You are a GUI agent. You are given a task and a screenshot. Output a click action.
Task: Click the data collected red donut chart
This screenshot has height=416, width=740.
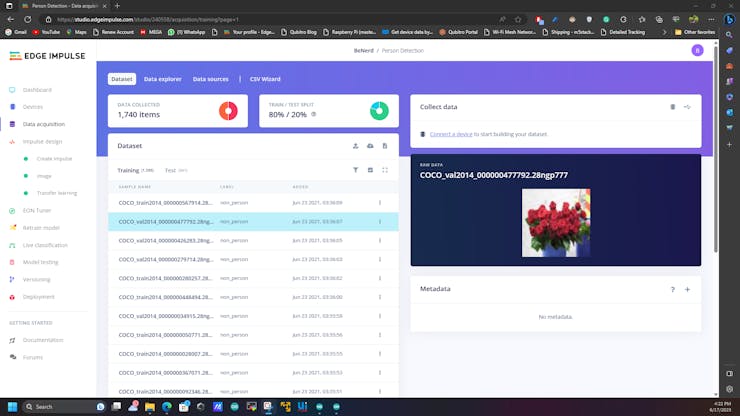228,111
